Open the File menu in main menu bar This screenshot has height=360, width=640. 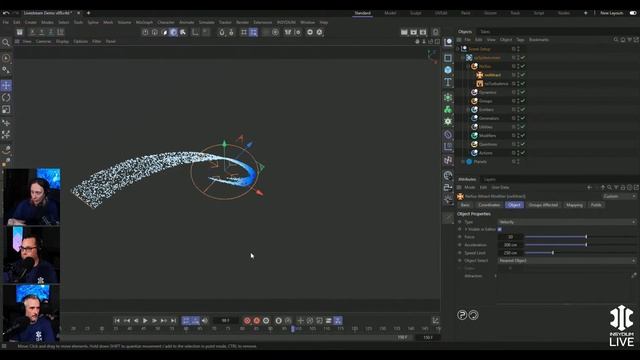click(x=6, y=22)
